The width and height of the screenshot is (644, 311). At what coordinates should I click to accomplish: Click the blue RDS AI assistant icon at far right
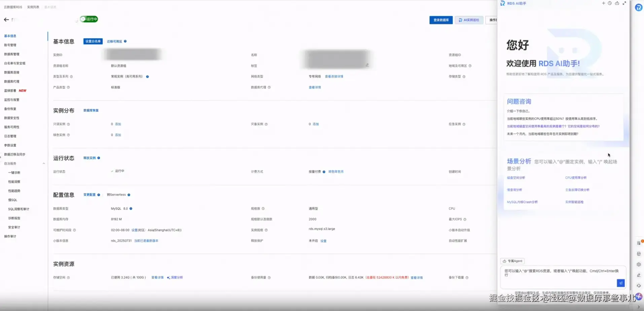coord(638,7)
